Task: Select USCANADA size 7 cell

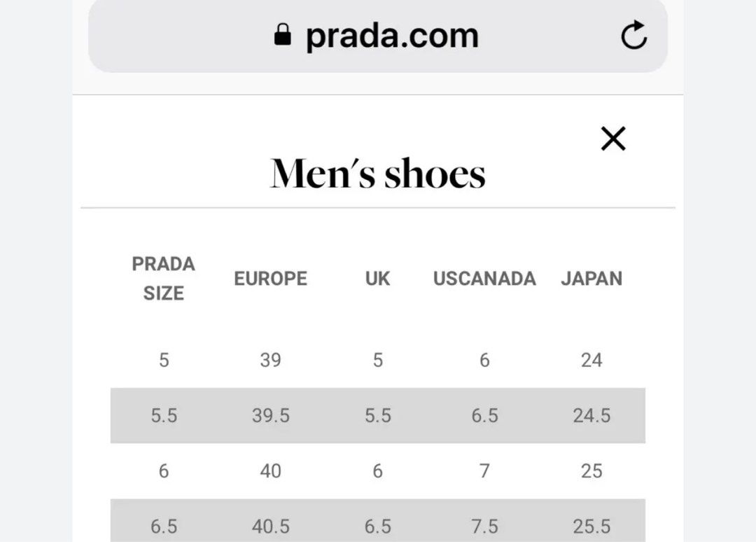Action: point(484,471)
